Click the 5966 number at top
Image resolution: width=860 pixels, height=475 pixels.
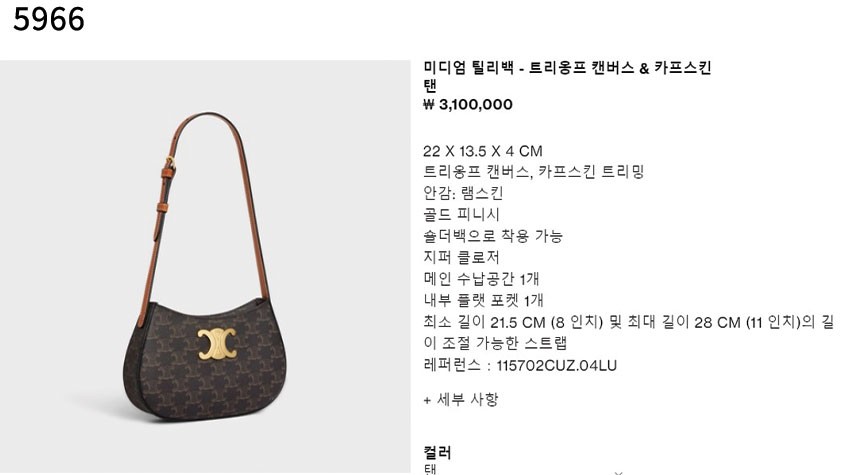point(49,19)
